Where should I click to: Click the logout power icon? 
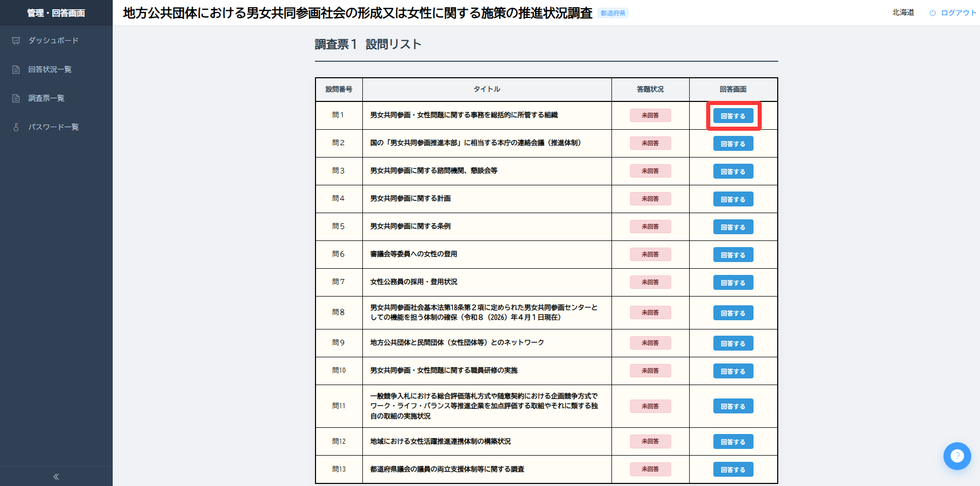[x=932, y=13]
